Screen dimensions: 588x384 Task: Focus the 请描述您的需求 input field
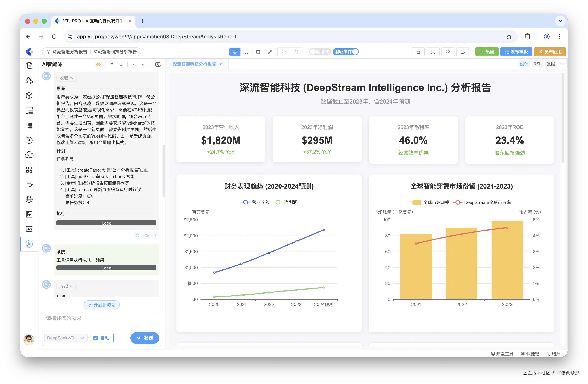102,321
